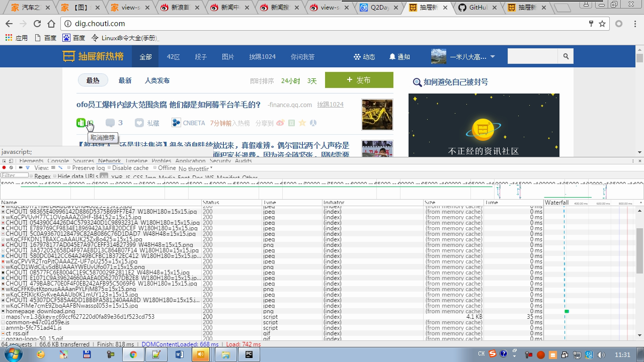Bookmark page with the star icon in address bar
This screenshot has height=362, width=644.
(x=602, y=24)
